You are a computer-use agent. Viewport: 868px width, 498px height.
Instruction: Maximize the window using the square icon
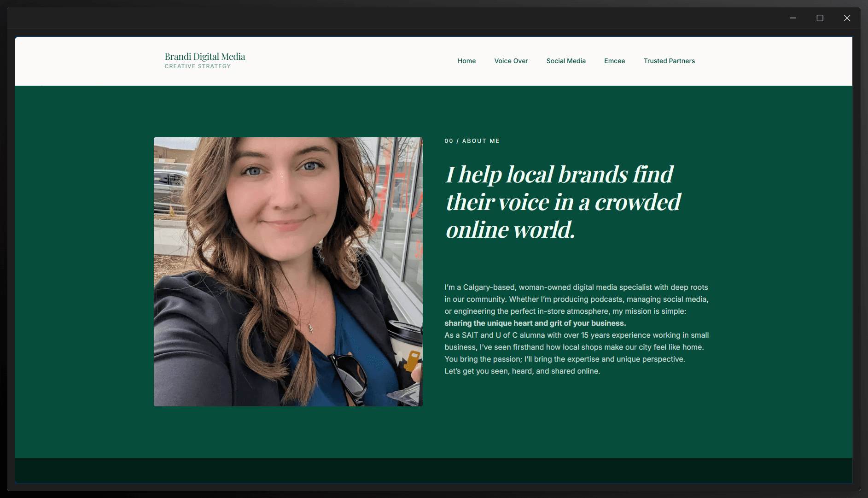click(820, 18)
